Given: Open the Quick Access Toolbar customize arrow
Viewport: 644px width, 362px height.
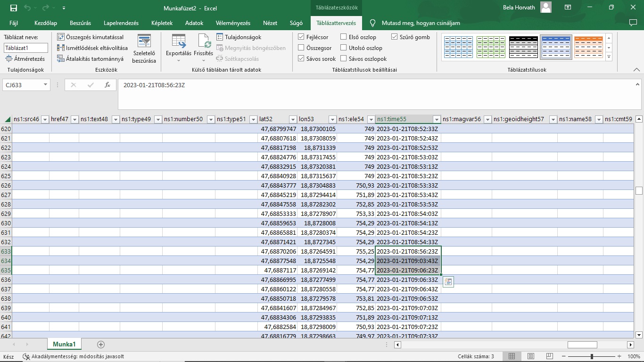Looking at the screenshot, I should [64, 8].
